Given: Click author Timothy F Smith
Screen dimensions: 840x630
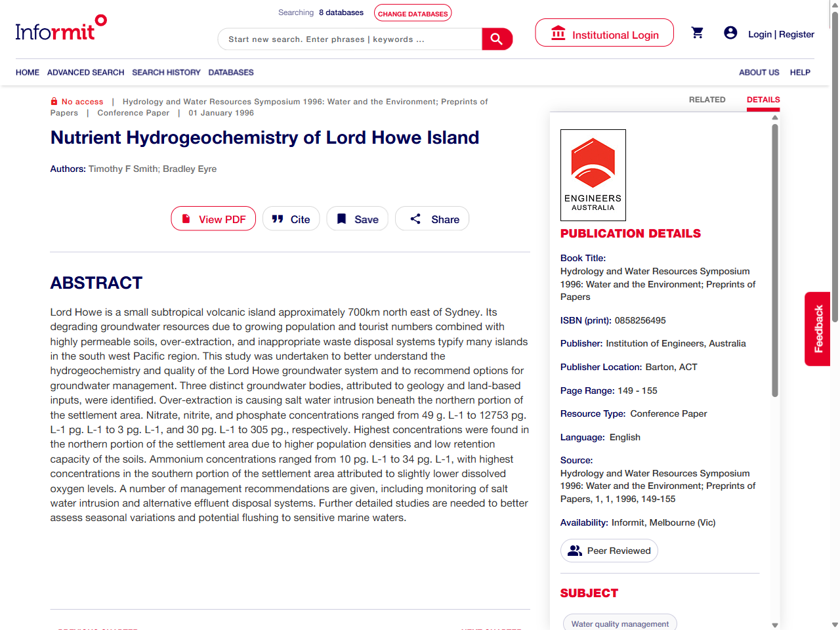Looking at the screenshot, I should click(123, 169).
